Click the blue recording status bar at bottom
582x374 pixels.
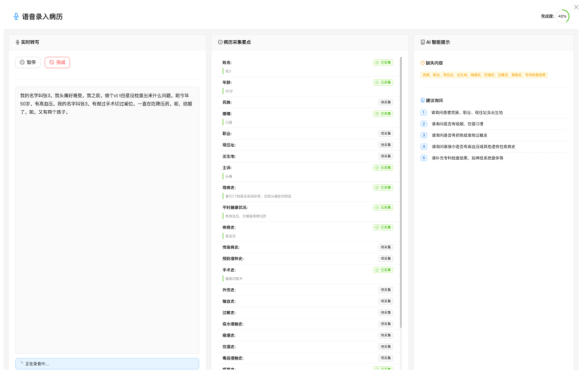click(107, 364)
